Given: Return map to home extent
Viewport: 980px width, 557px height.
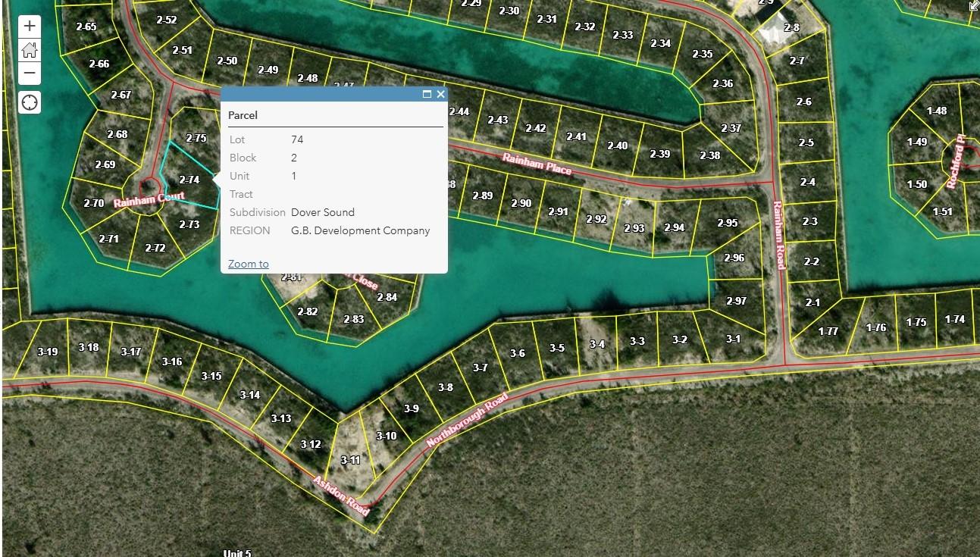Looking at the screenshot, I should 30,50.
